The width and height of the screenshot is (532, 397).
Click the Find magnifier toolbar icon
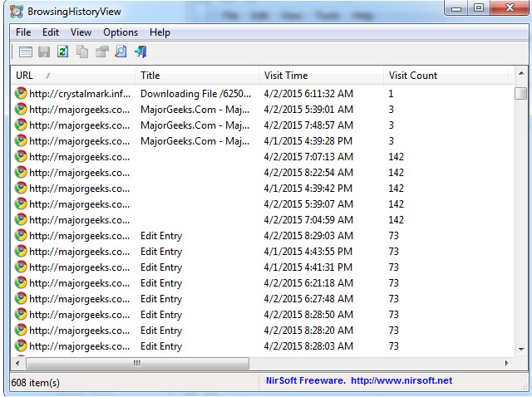[121, 52]
